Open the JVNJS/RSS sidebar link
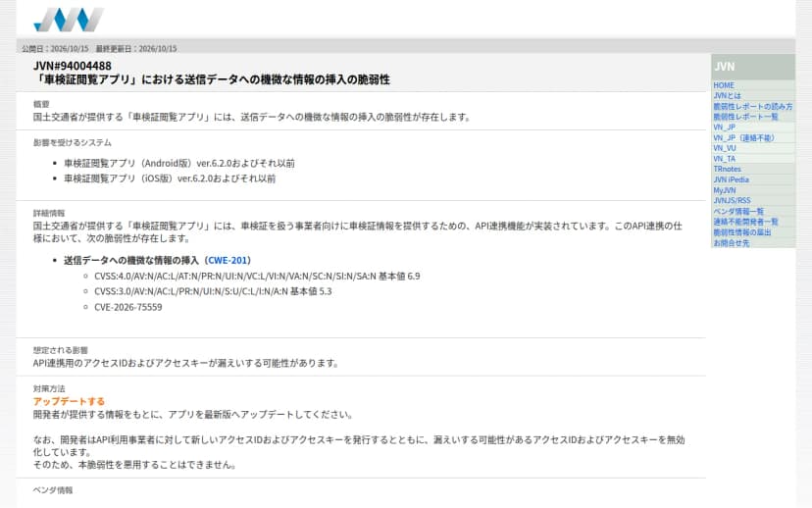Viewport: 812px width, 508px height. click(x=732, y=200)
